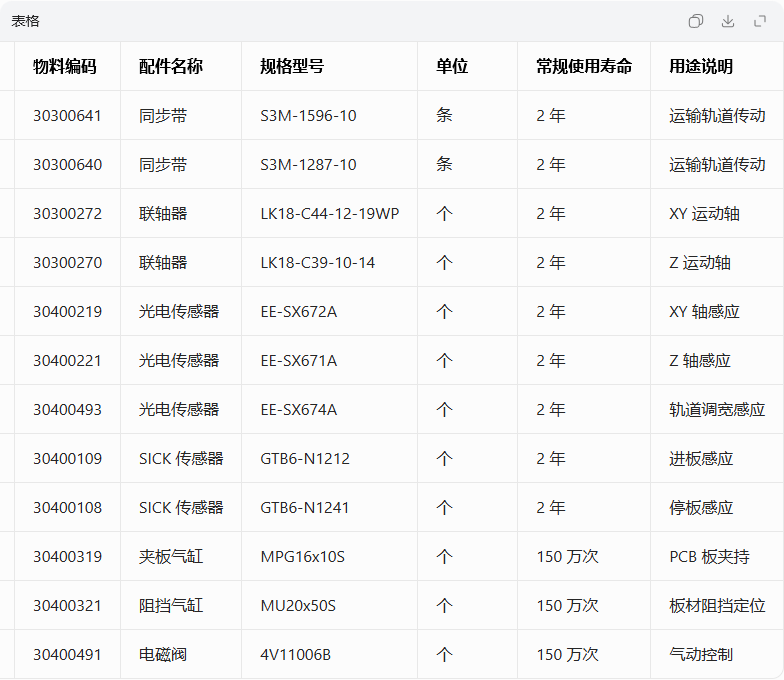Image resolution: width=784 pixels, height=680 pixels.
Task: Select material code 30400321
Action: 68,606
